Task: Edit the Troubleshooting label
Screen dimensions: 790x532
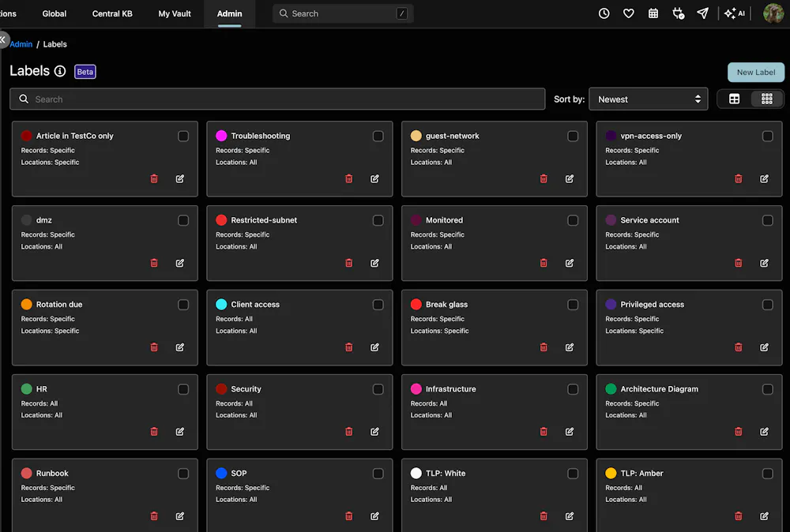Action: 374,178
